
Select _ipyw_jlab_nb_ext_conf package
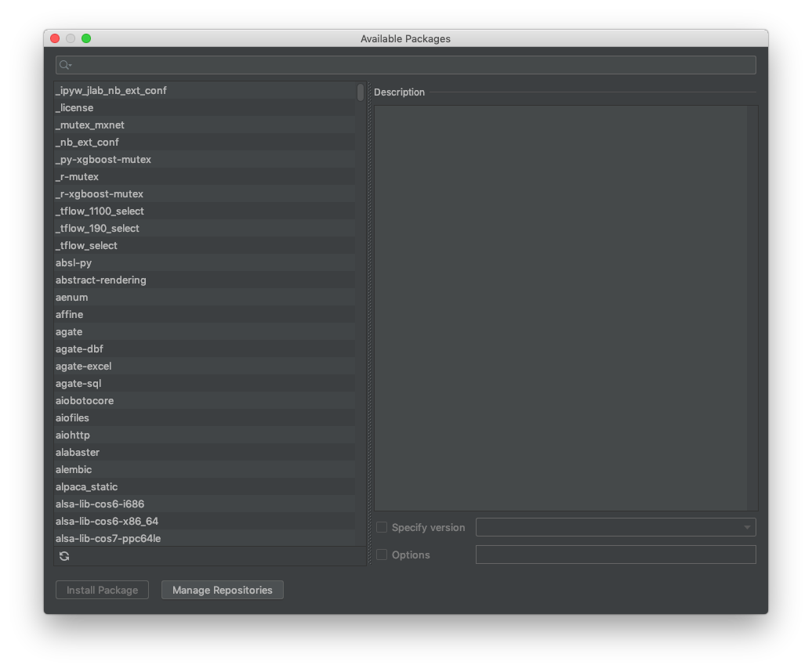(x=205, y=91)
